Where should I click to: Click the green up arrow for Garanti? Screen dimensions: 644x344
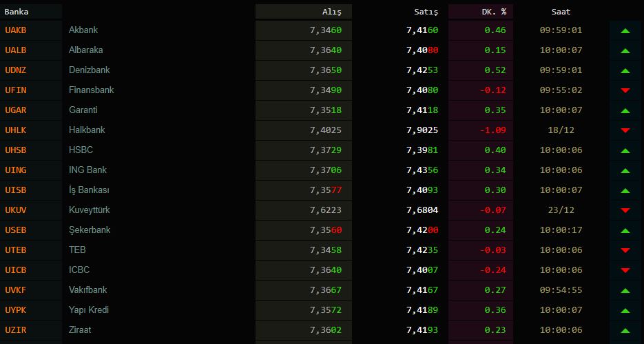(625, 111)
